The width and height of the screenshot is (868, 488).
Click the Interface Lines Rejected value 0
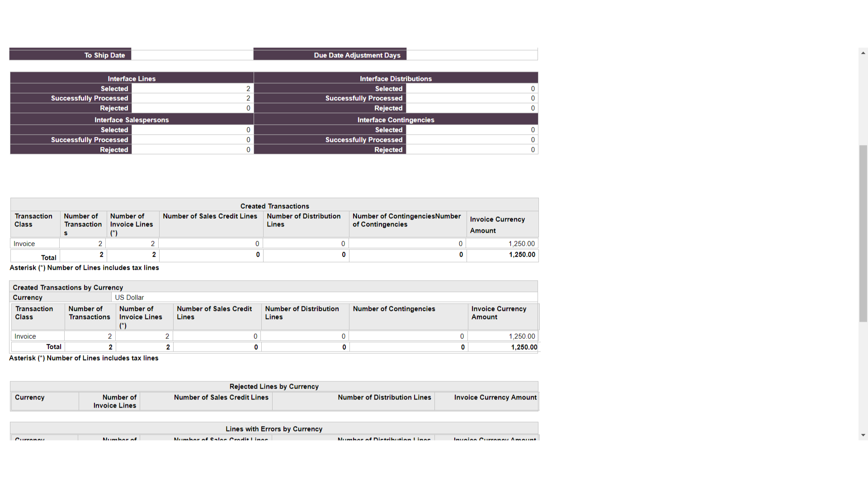[248, 108]
